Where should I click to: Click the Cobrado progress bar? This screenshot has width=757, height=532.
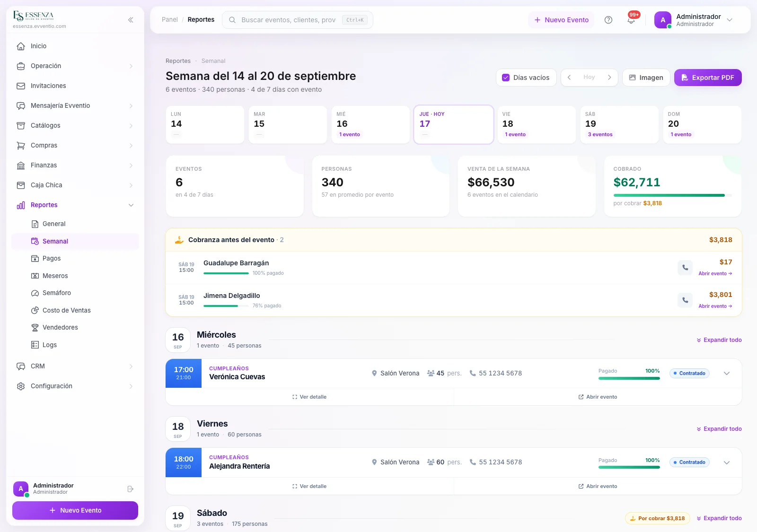(672, 195)
